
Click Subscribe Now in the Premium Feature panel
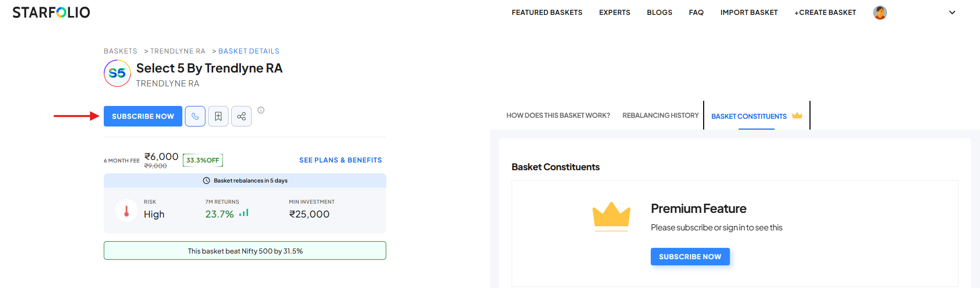coord(690,257)
